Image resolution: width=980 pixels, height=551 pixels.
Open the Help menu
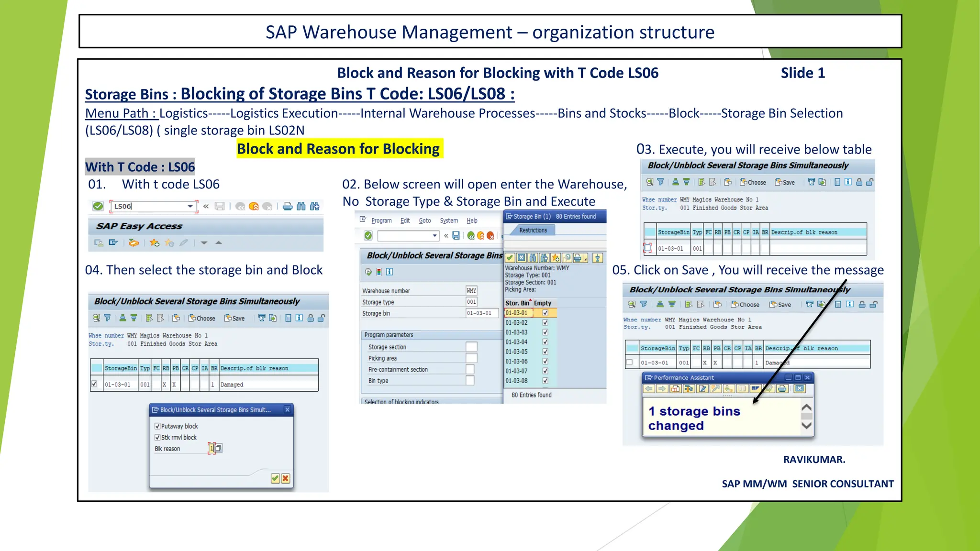point(472,220)
